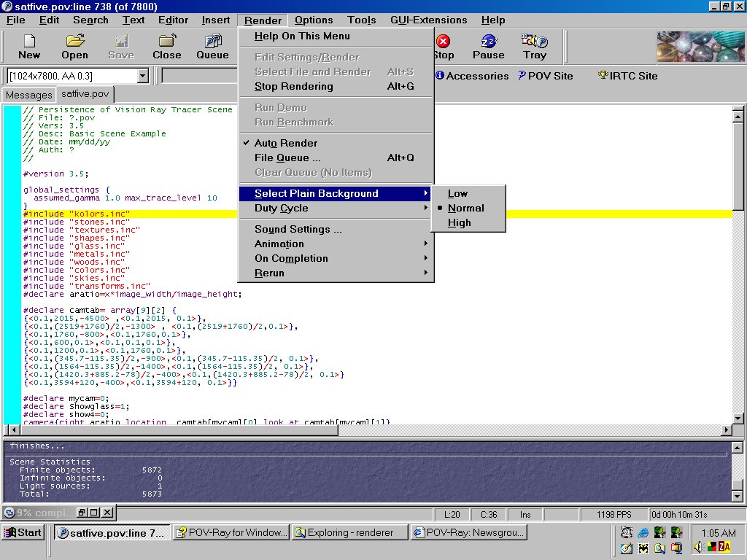Viewport: 747px width, 560px height.
Task: Stop rendering with the red Stop icon
Action: (443, 42)
